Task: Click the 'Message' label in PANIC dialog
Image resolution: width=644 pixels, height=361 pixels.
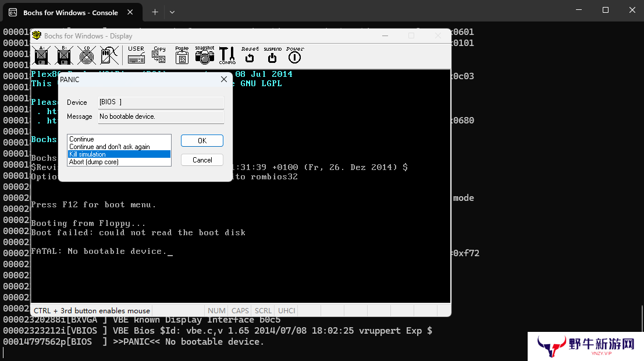Action: coord(79,117)
